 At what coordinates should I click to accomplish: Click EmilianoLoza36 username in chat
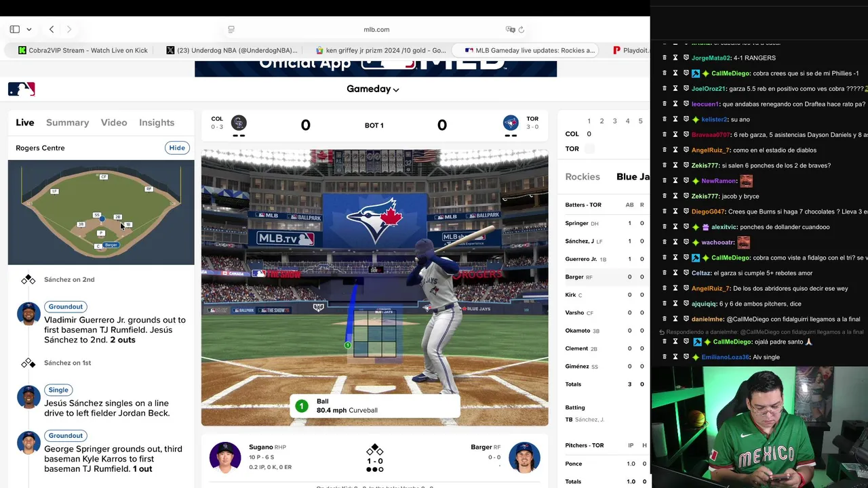pyautogui.click(x=726, y=357)
